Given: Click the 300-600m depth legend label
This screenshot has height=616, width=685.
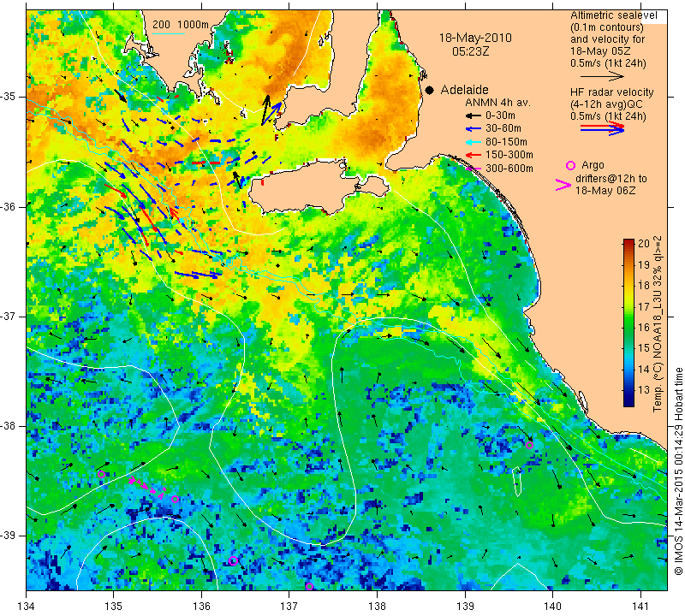Looking at the screenshot, I should tap(509, 169).
